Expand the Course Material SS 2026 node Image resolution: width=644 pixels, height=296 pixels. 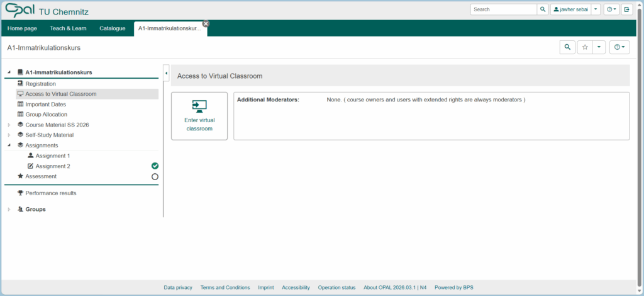(9, 125)
